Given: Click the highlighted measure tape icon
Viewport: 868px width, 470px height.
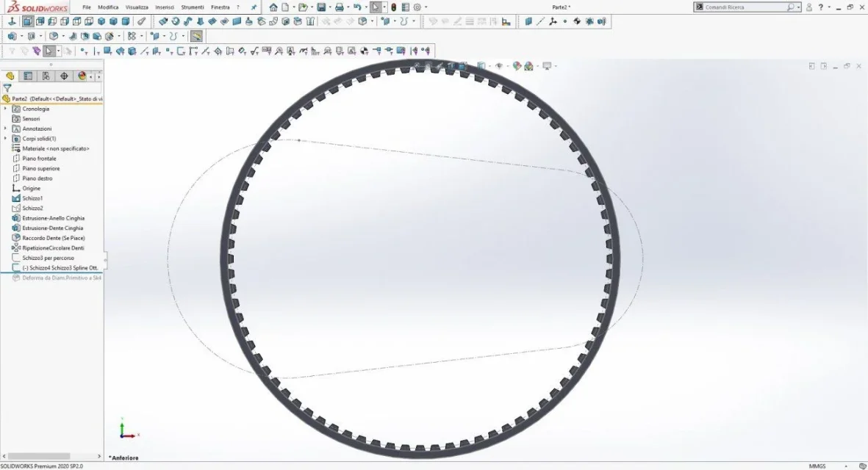Looking at the screenshot, I should point(196,37).
